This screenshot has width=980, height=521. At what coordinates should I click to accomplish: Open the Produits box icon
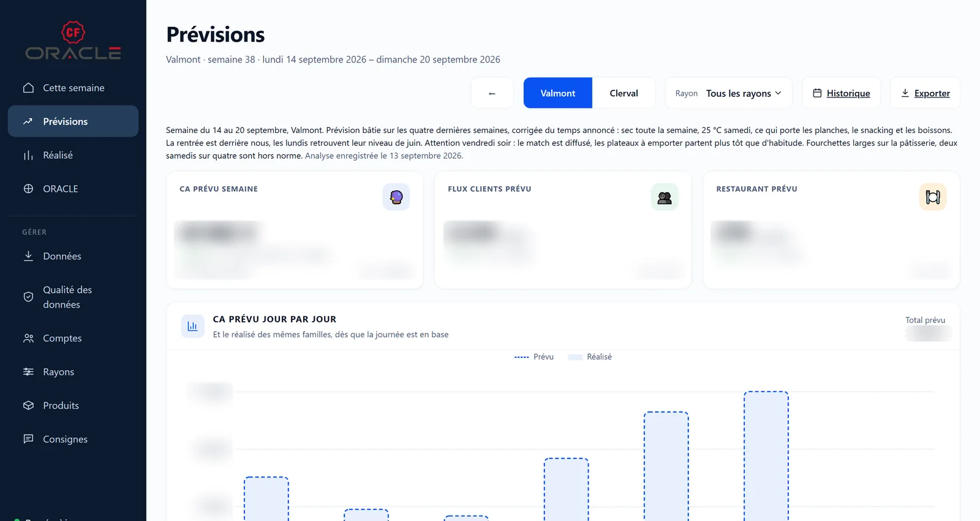coord(28,406)
